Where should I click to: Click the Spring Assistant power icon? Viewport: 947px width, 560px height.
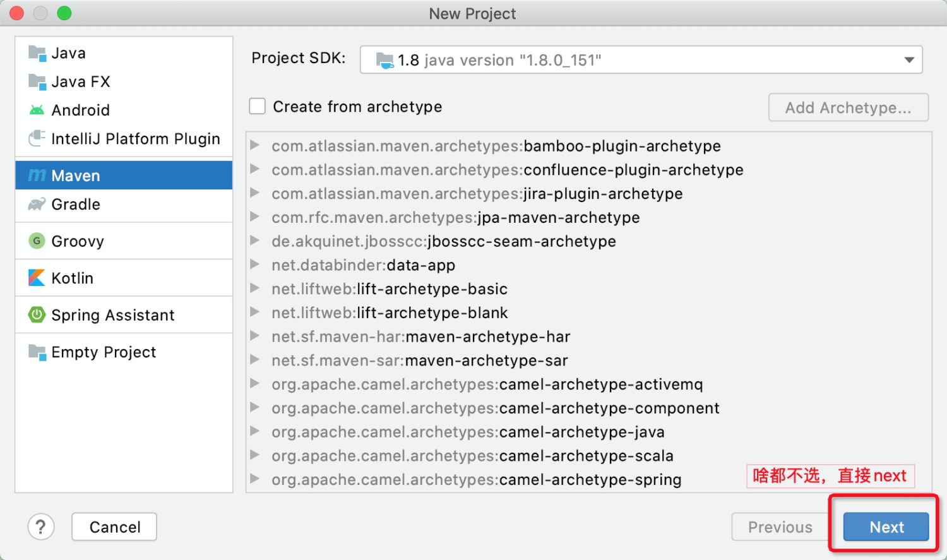[37, 314]
